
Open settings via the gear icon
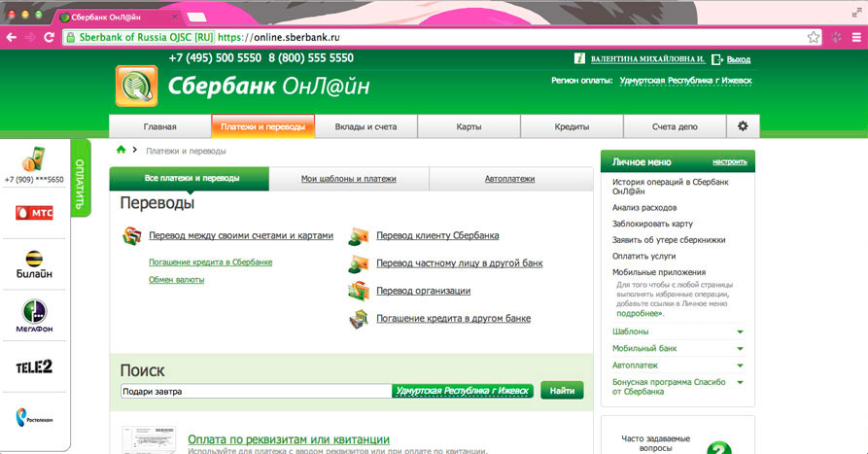coord(743,126)
